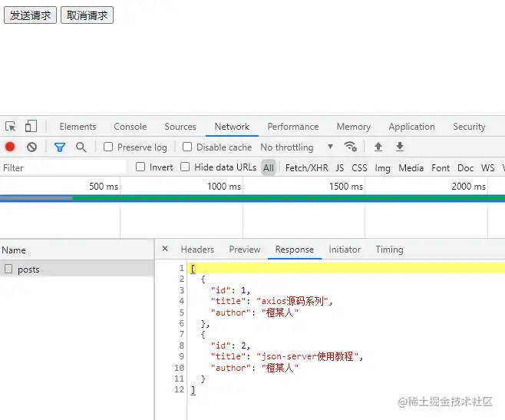Select the Response tab
505x420 pixels.
(x=295, y=250)
